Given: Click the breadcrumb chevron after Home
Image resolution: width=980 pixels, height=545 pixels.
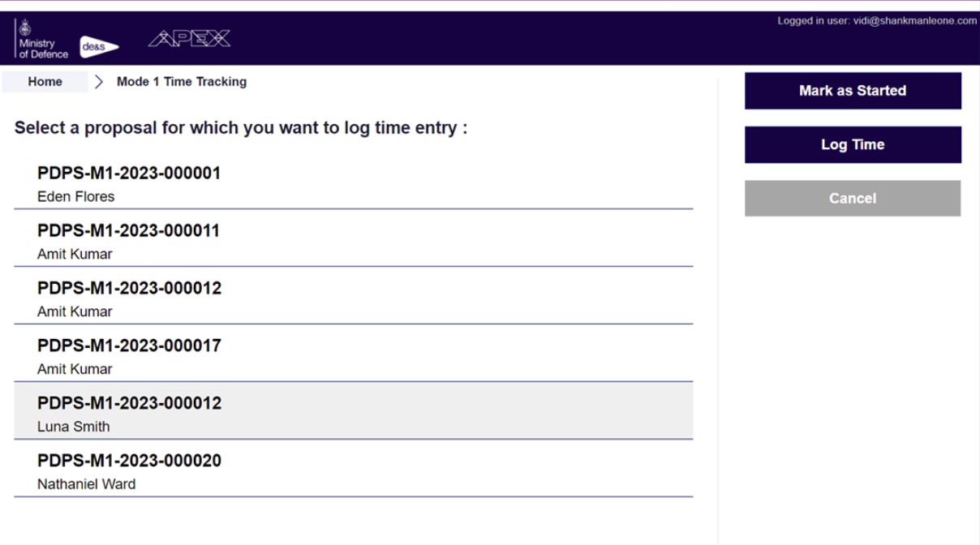Looking at the screenshot, I should point(99,81).
